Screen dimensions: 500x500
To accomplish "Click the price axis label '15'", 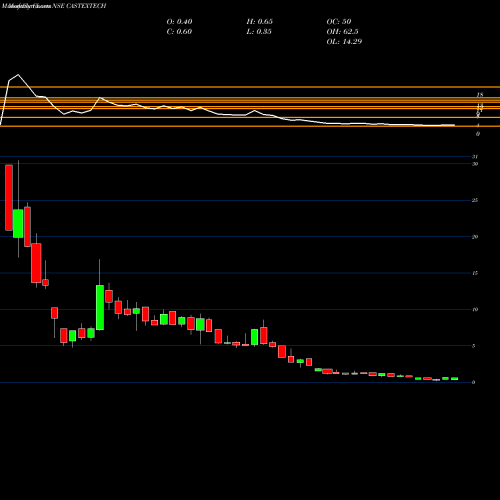I will [475, 273].
